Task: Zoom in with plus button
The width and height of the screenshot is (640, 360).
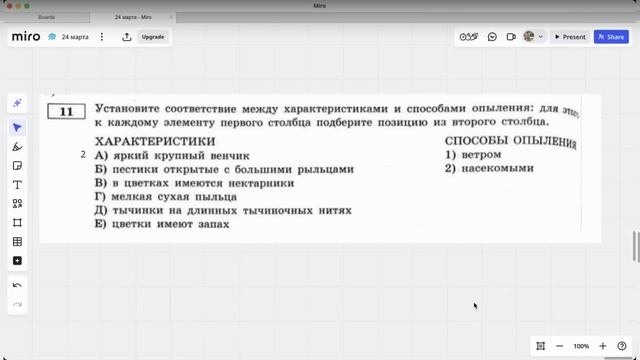Action: pos(602,346)
